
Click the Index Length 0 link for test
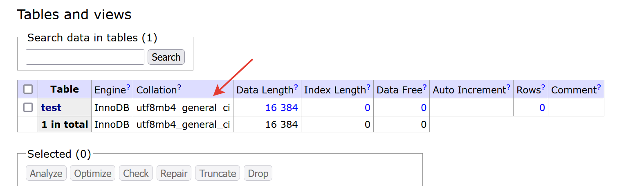tap(367, 108)
